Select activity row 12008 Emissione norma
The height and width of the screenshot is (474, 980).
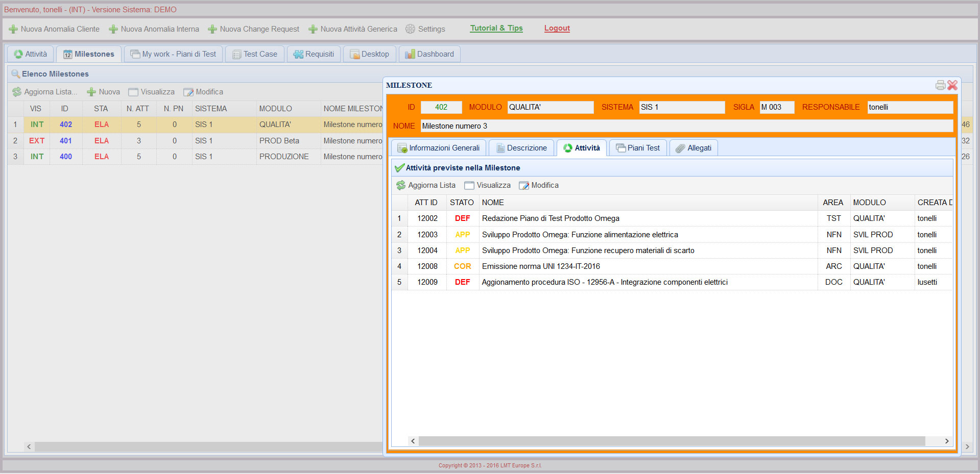[x=541, y=266]
